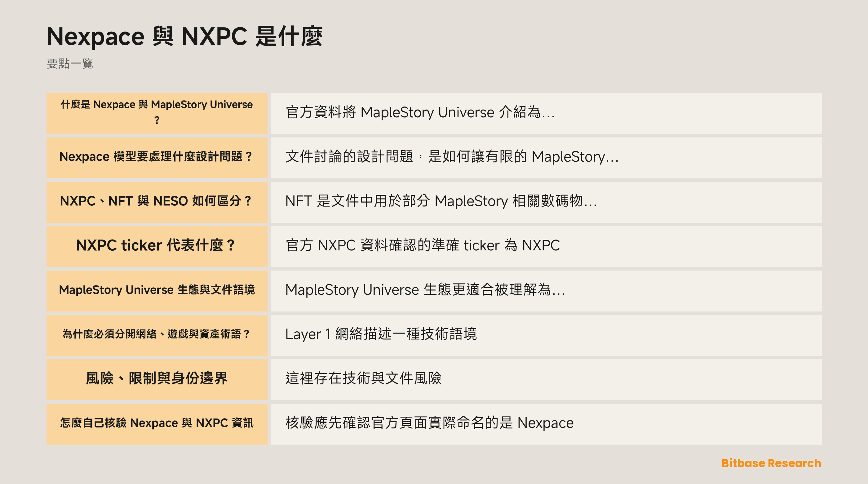
Task: Select the cell 'Nexpace 模型要處理什麼設計問題？'
Action: (157, 158)
